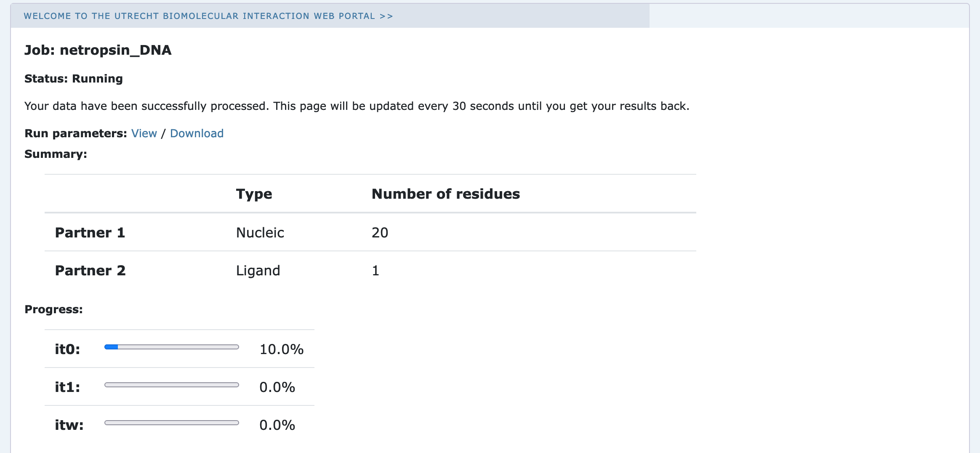Click the 0.0% value next to itw
980x453 pixels.
tap(277, 425)
